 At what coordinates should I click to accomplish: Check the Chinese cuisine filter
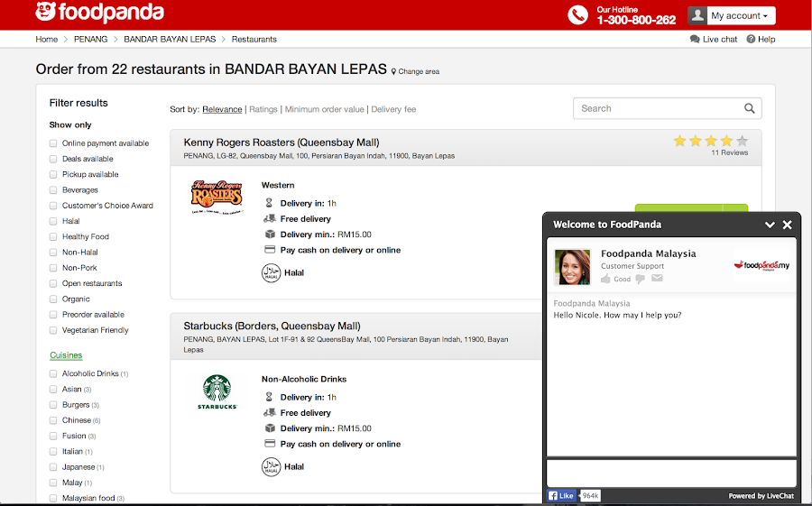[x=53, y=420]
